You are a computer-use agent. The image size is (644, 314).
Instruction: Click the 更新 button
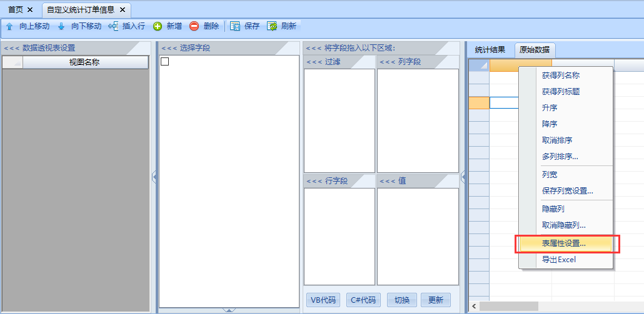pyautogui.click(x=436, y=300)
